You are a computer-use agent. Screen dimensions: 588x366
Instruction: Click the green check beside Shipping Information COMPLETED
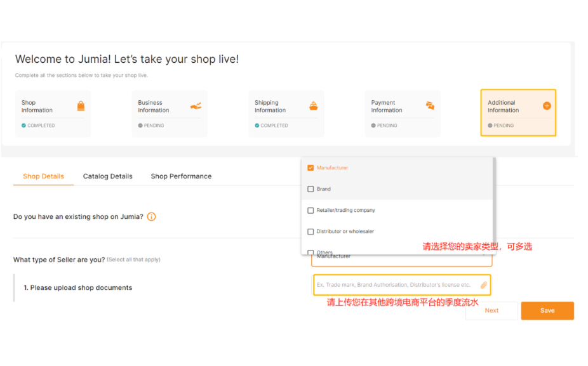(x=257, y=126)
